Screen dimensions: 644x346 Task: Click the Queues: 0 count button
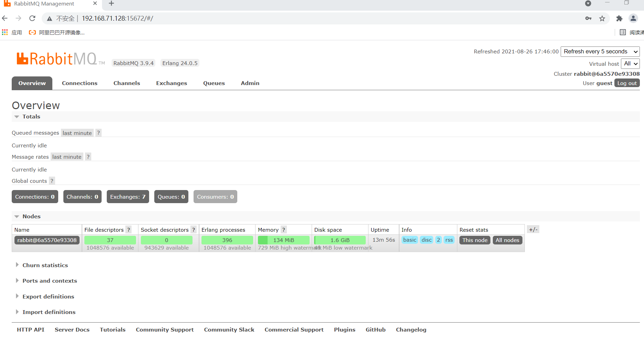click(x=171, y=197)
